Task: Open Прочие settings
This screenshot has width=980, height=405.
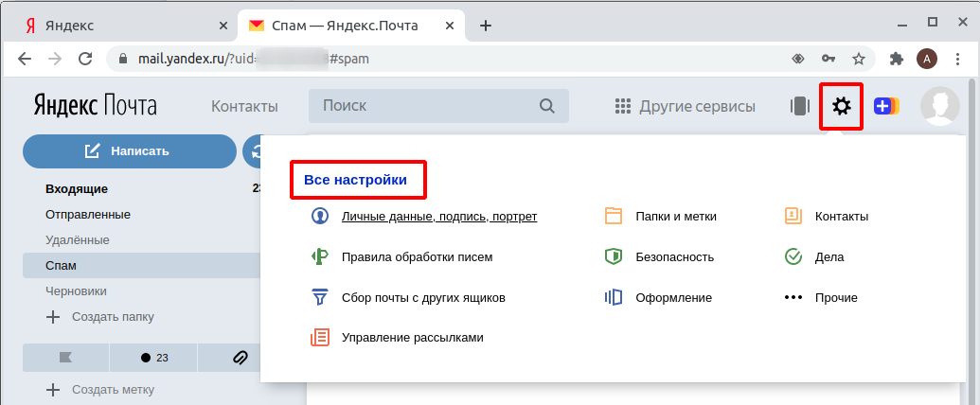Action: [x=836, y=297]
